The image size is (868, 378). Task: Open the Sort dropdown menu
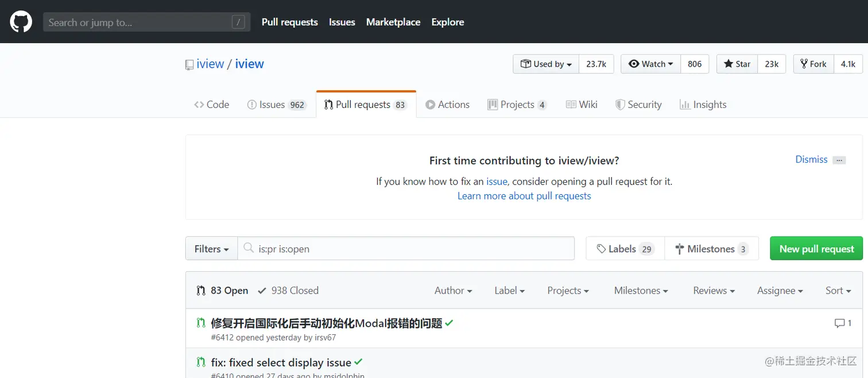(838, 291)
